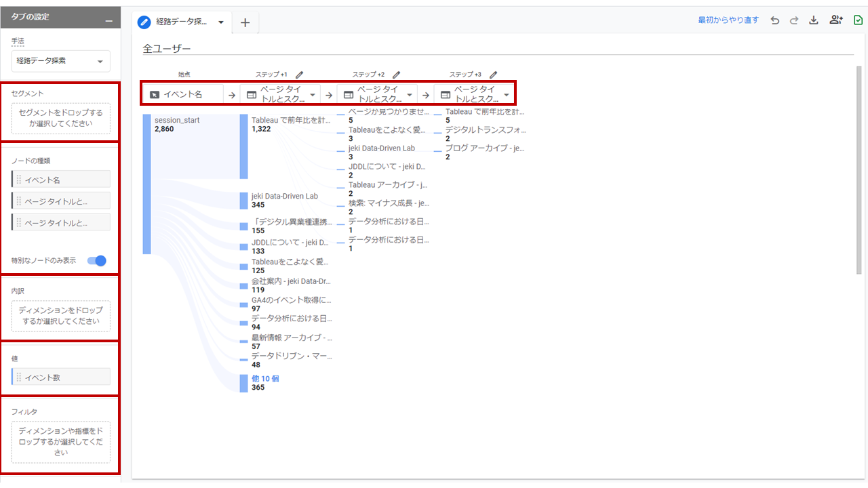868x488 pixels.
Task: Click the pencil icon beside ステップ+1
Action: click(x=299, y=75)
